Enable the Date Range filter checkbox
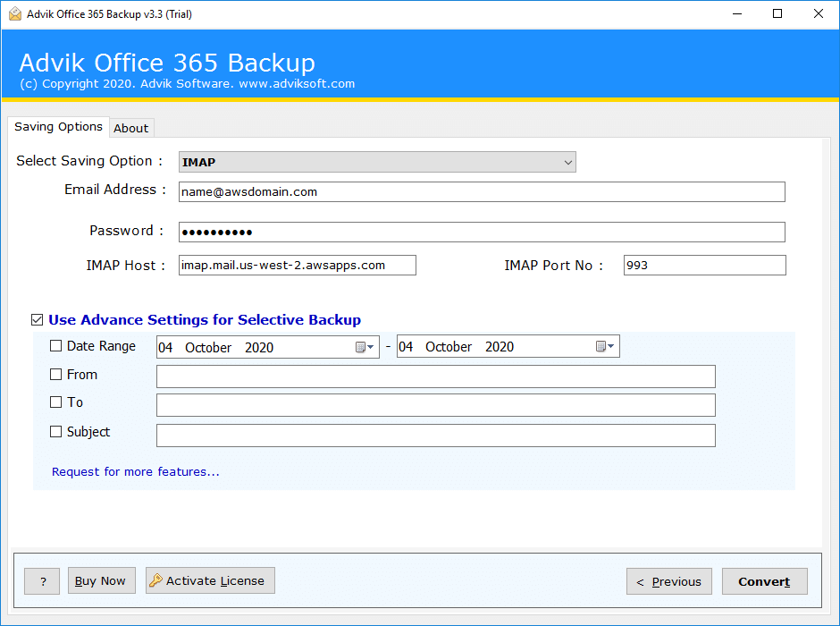 pos(55,346)
